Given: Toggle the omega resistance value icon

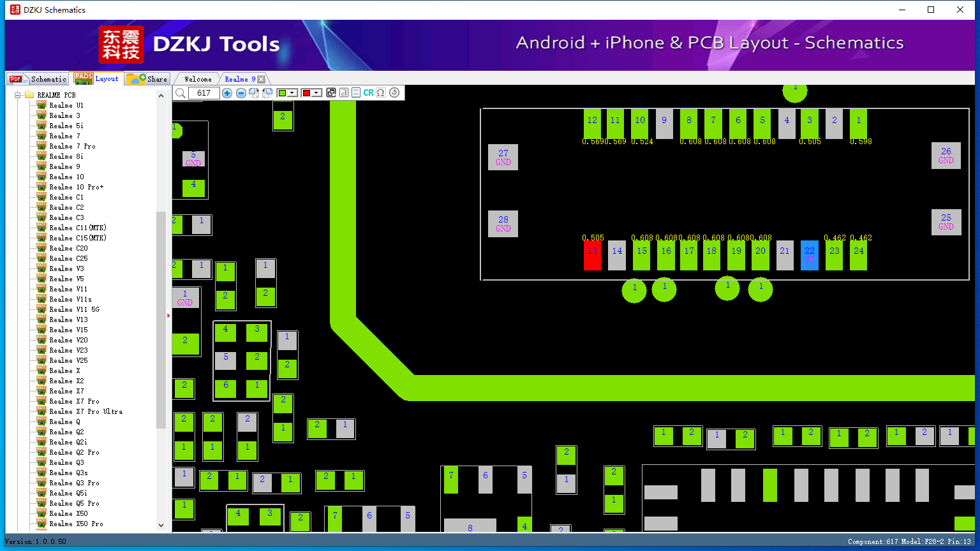Looking at the screenshot, I should coord(381,93).
